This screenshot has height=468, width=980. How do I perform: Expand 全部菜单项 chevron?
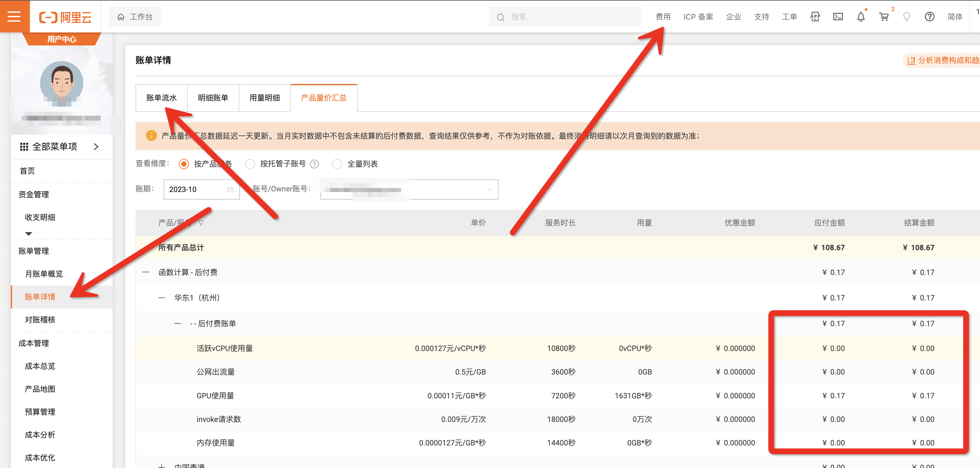96,147
